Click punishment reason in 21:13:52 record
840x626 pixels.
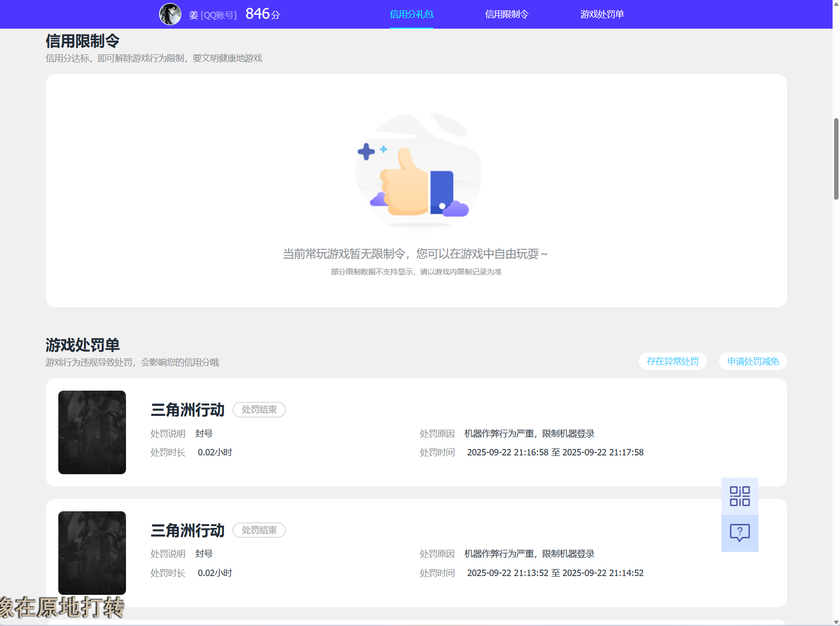[529, 554]
